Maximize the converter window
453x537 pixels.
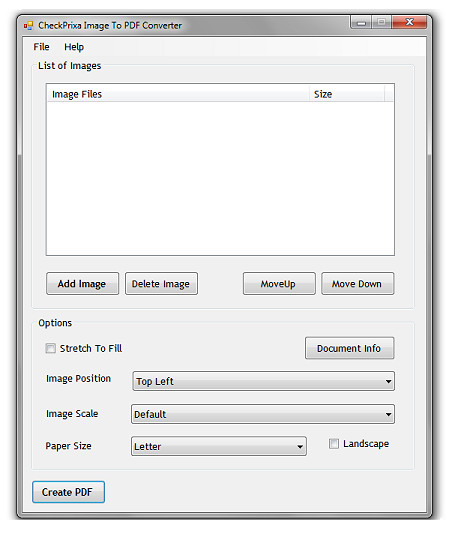[381, 23]
